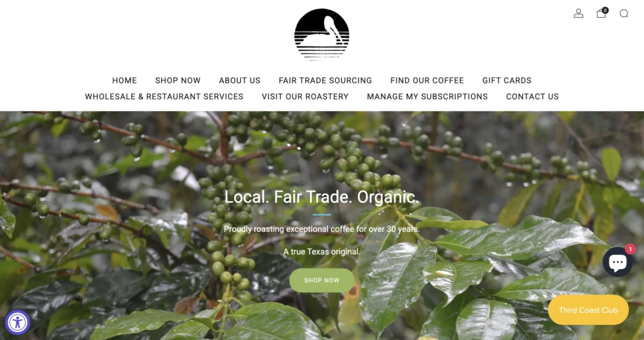Open Wholesale & Restaurant Services
Screen dimensions: 644x340
[164, 97]
